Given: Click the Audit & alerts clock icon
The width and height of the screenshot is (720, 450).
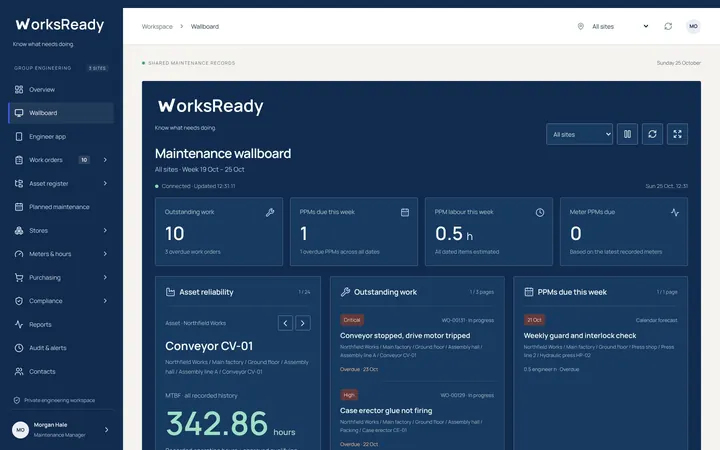Looking at the screenshot, I should coord(19,348).
